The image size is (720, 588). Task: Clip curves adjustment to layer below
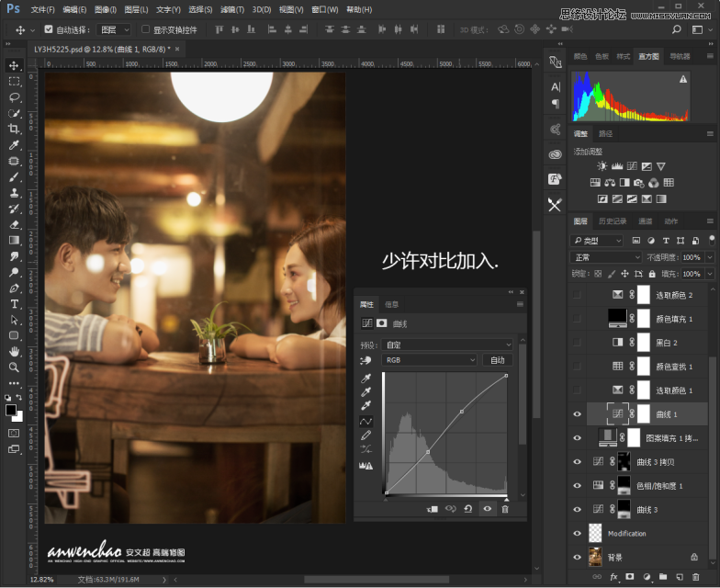(433, 509)
